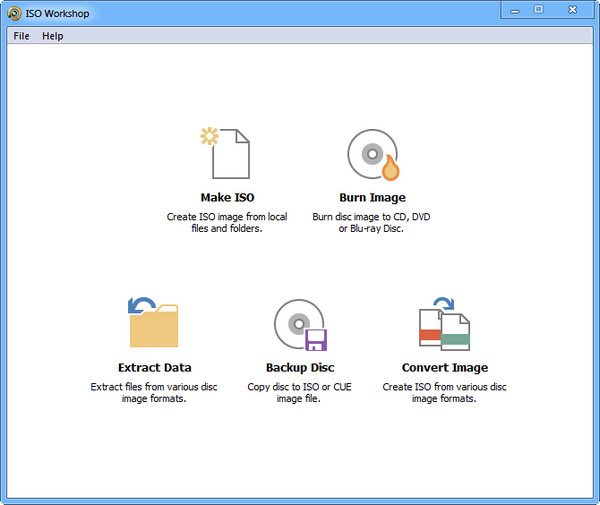600x505 pixels.
Task: Click the Backup Disc floppy-disc icon
Action: [x=300, y=323]
